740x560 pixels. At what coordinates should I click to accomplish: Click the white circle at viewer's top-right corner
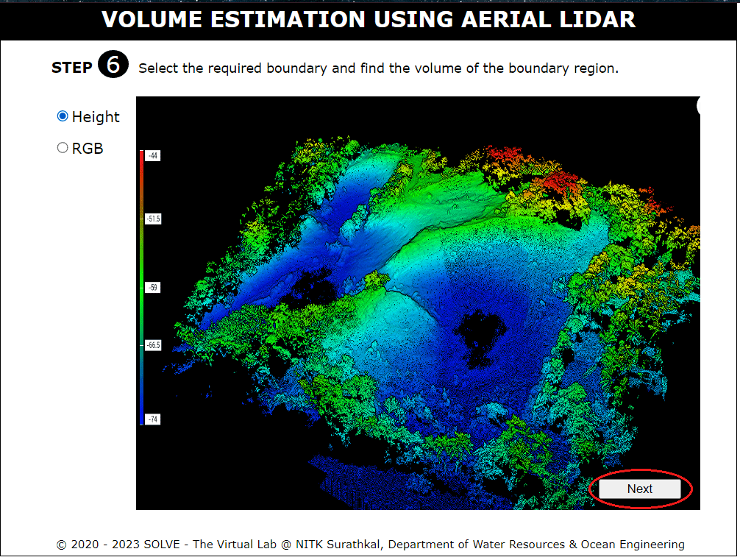(x=698, y=105)
